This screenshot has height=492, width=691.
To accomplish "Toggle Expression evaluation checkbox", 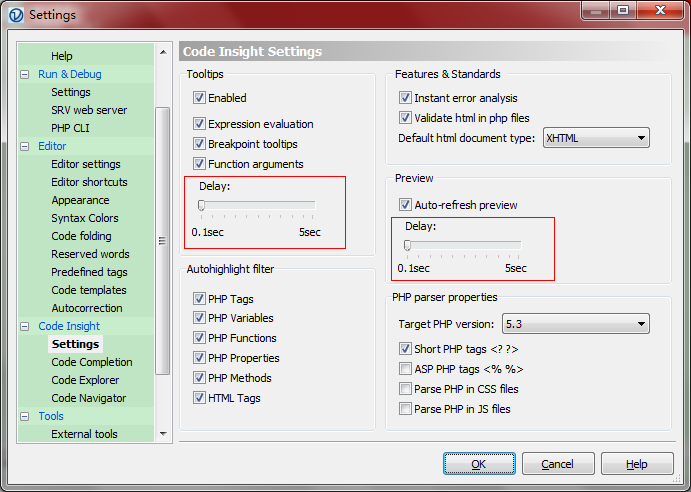I will tap(199, 123).
